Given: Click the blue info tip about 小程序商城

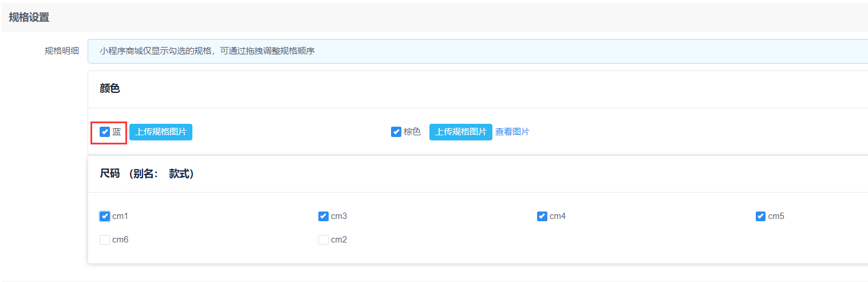Looking at the screenshot, I should click(207, 51).
